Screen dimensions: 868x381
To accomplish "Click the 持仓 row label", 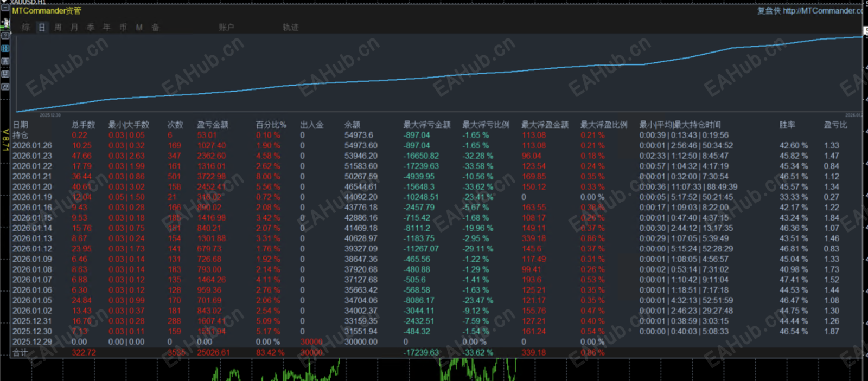I will coord(21,135).
